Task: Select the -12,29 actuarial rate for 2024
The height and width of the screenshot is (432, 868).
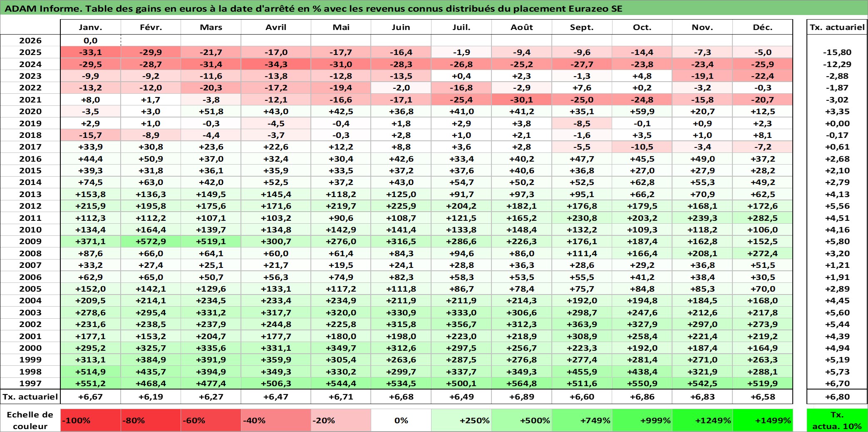Action: 837,64
